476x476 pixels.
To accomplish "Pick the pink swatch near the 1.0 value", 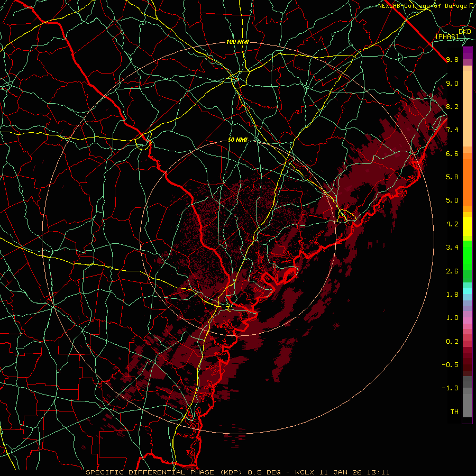I will click(467, 321).
